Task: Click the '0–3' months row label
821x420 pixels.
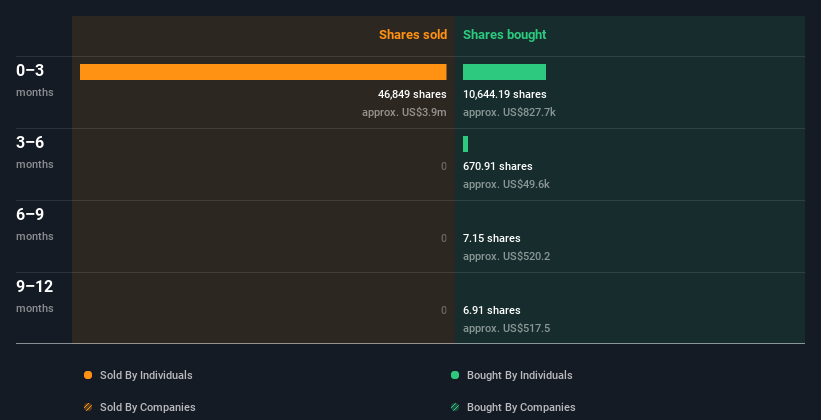Action: (30, 70)
